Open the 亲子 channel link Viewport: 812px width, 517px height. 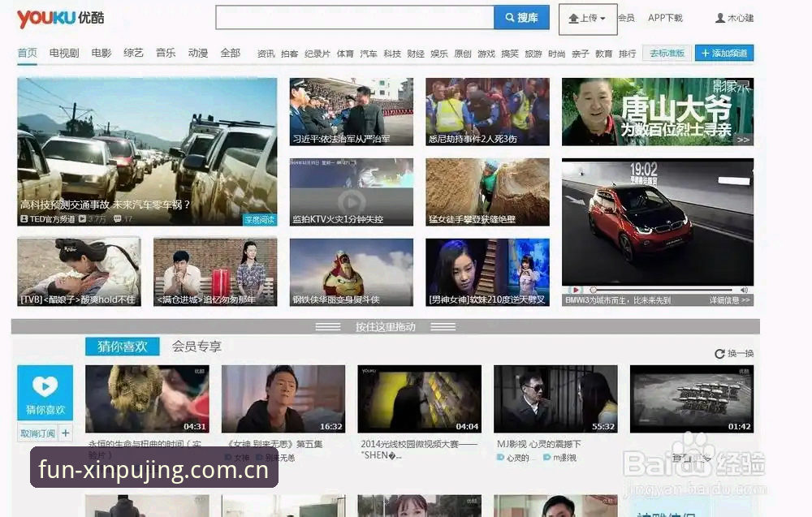tap(581, 54)
